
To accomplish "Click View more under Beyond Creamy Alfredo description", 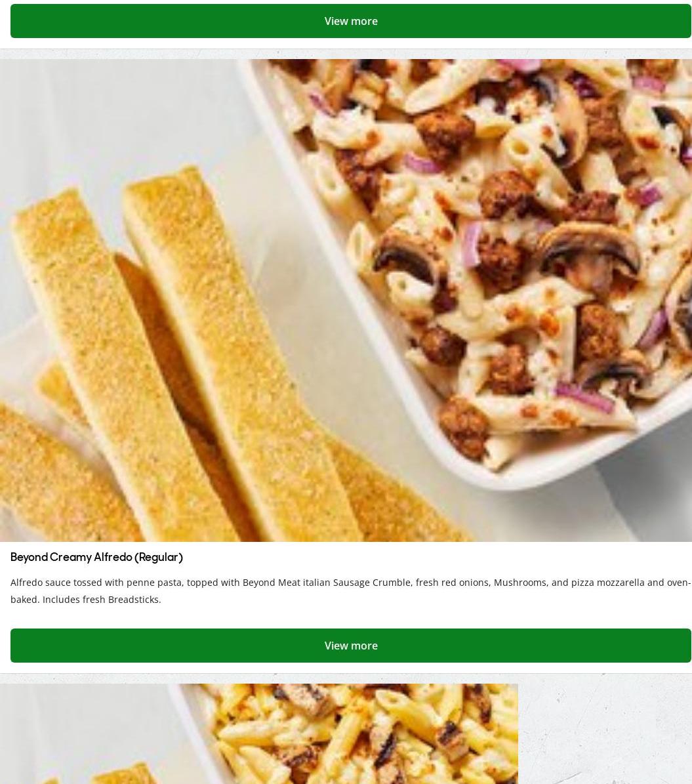I will tap(350, 646).
